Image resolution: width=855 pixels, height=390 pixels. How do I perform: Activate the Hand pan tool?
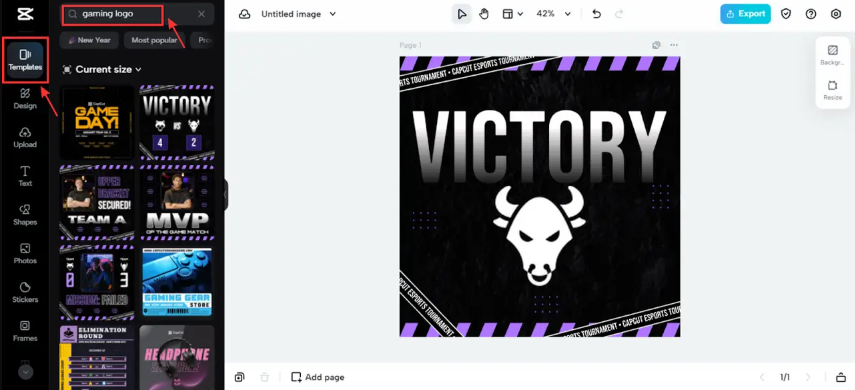pos(484,14)
